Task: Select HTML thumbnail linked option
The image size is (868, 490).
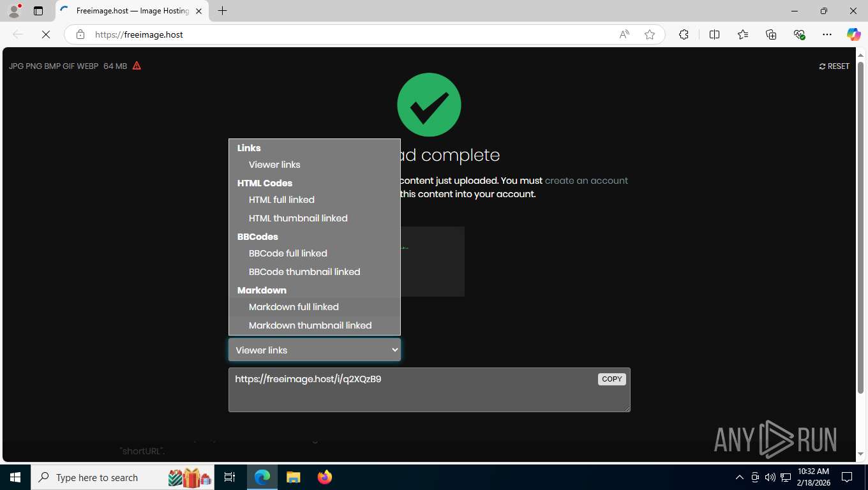Action: point(315,218)
